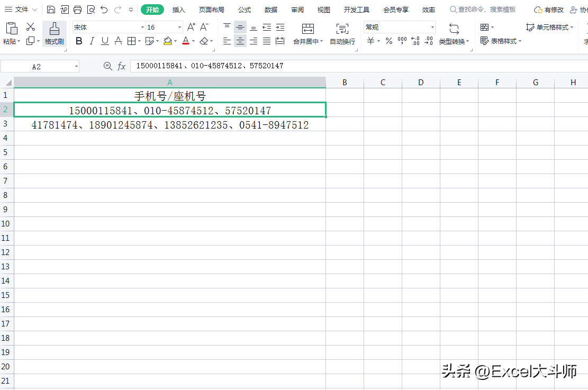
Task: Click the search command box
Action: (483, 10)
